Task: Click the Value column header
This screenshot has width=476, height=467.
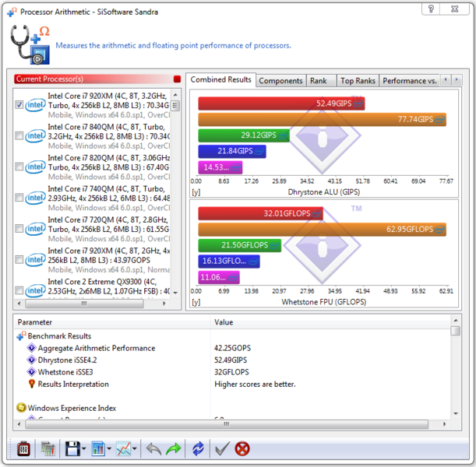Action: coord(224,321)
